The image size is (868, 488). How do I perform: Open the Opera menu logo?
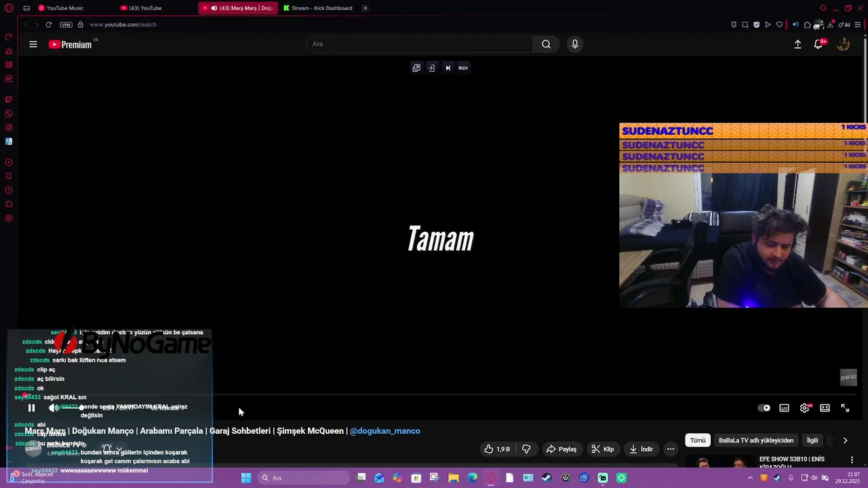(x=9, y=8)
